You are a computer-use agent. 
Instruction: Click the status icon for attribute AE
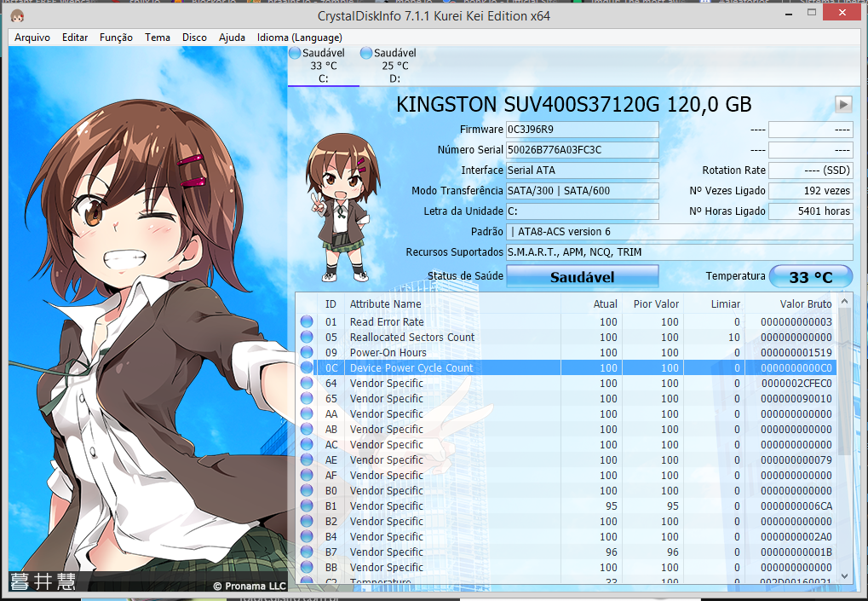[x=307, y=460]
